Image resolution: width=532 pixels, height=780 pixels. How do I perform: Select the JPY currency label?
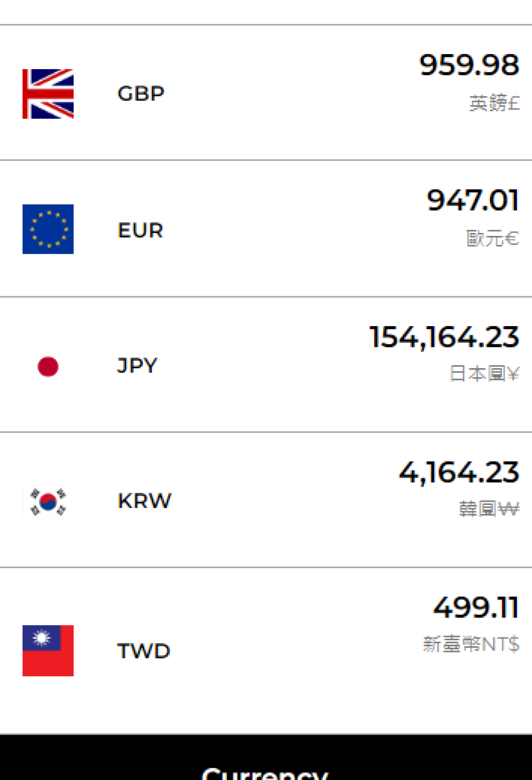coord(137,365)
